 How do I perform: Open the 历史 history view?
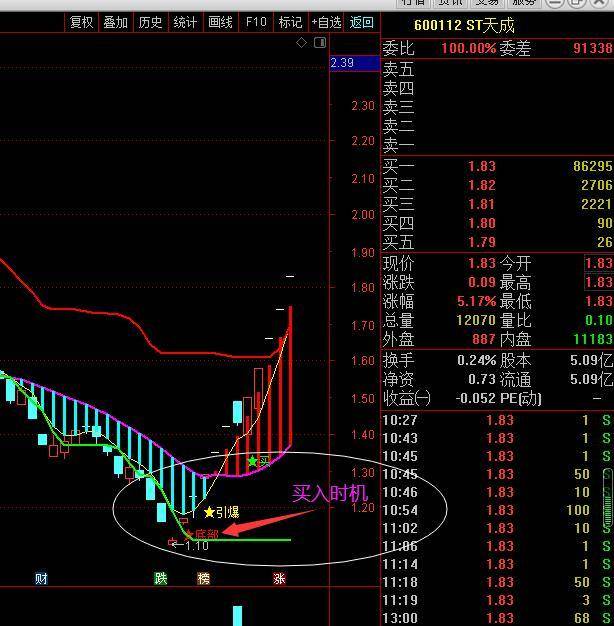tap(150, 22)
